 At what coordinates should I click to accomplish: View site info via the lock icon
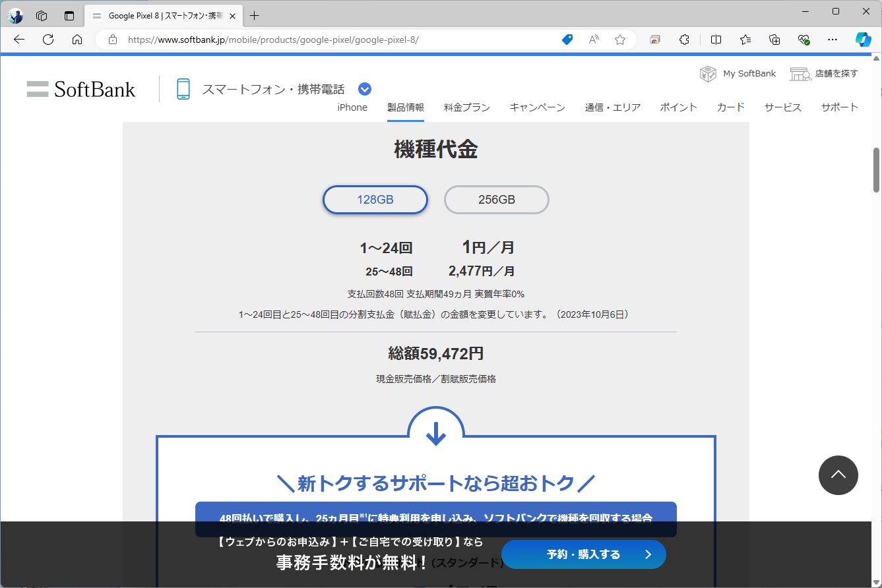tap(113, 40)
